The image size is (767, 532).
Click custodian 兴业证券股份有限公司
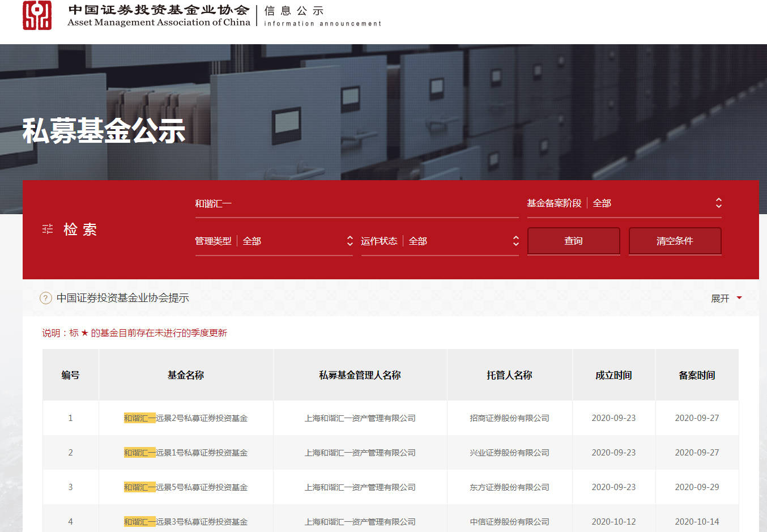point(510,453)
